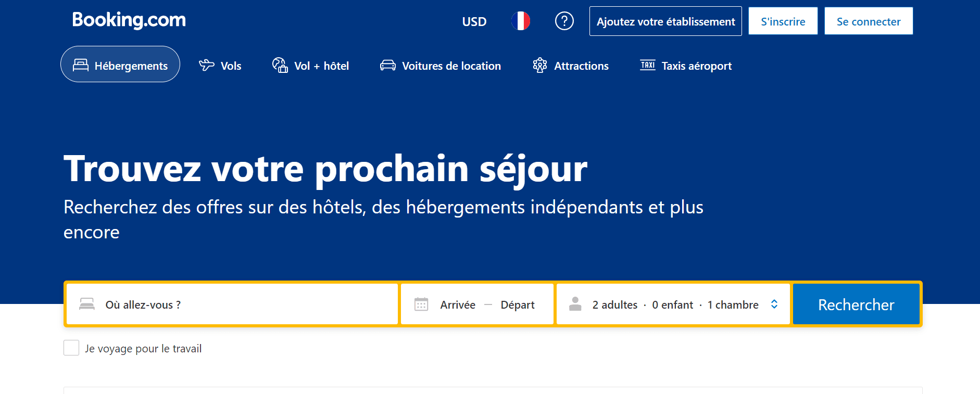980x394 pixels.
Task: Click the bed icon in destination field
Action: pos(87,304)
